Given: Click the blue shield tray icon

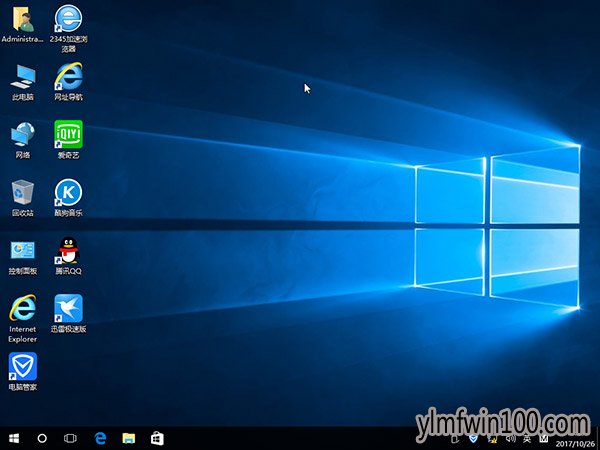Looking at the screenshot, I should tap(473, 439).
